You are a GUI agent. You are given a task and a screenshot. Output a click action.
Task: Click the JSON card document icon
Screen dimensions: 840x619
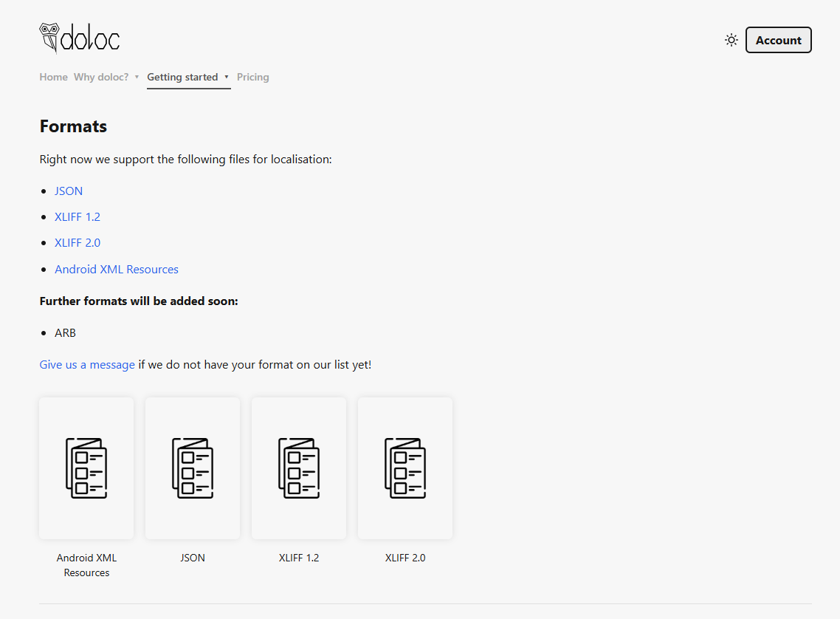(x=193, y=468)
